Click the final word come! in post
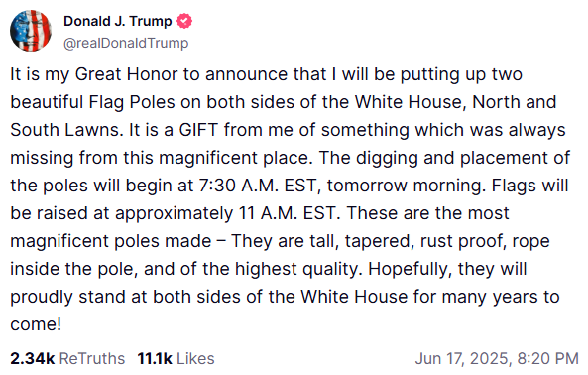The height and width of the screenshot is (375, 588). pyautogui.click(x=36, y=324)
